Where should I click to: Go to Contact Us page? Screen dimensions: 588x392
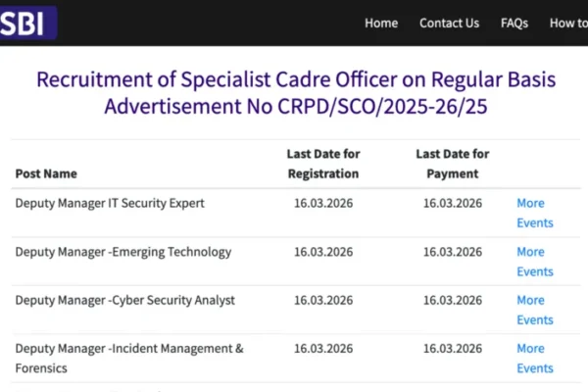[449, 23]
